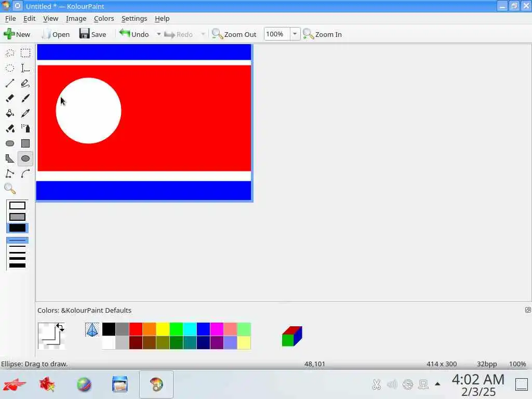Pick the white color swatch
Viewport: 532px width, 399px height.
(x=109, y=343)
